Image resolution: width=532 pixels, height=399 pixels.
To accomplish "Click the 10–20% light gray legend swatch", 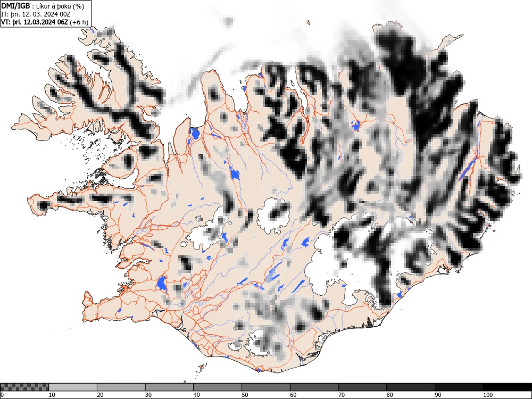I will pos(73,387).
